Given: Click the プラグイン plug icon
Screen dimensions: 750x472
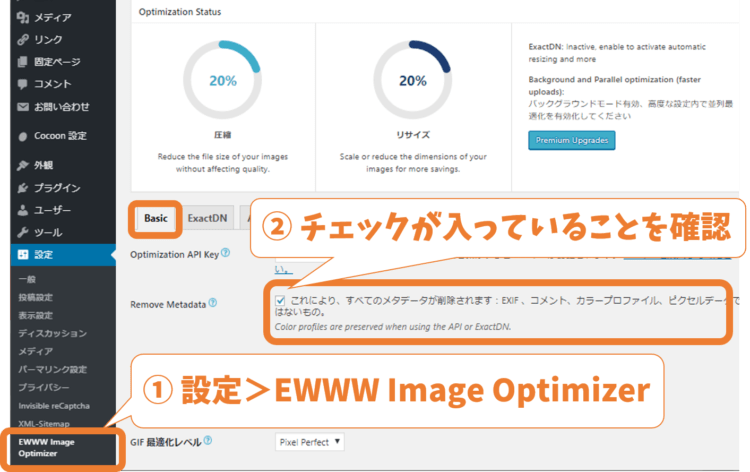Looking at the screenshot, I should [x=22, y=188].
